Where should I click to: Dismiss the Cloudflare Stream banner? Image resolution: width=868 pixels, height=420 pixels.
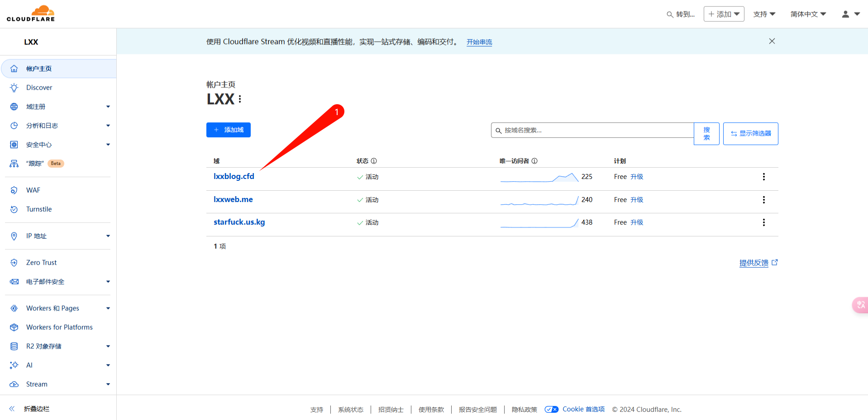[x=772, y=41]
